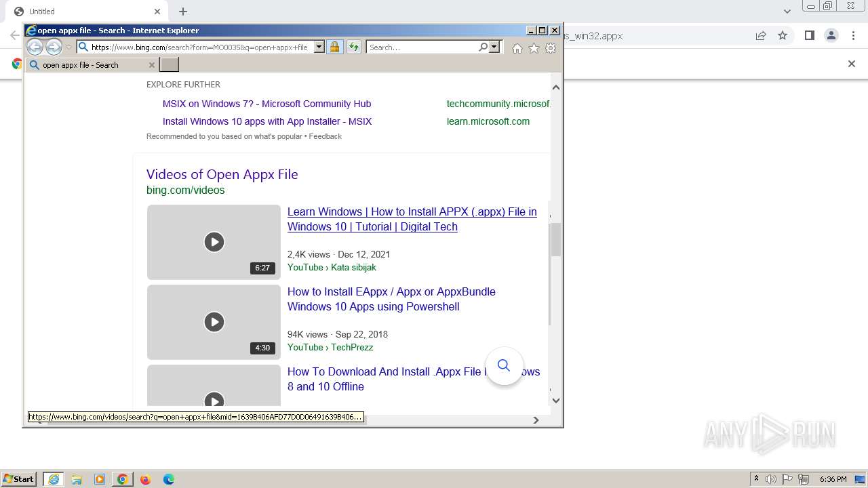Click the IE address bar URL

(x=200, y=47)
